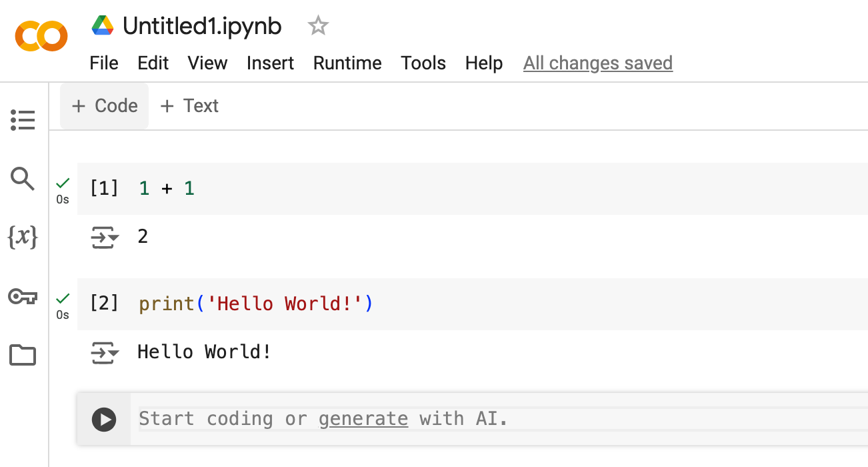The width and height of the screenshot is (868, 467).
Task: Click the generate with AI link
Action: click(x=363, y=419)
